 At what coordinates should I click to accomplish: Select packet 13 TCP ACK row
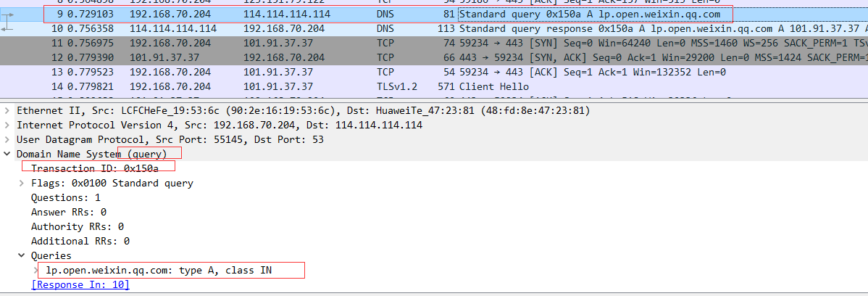362,72
